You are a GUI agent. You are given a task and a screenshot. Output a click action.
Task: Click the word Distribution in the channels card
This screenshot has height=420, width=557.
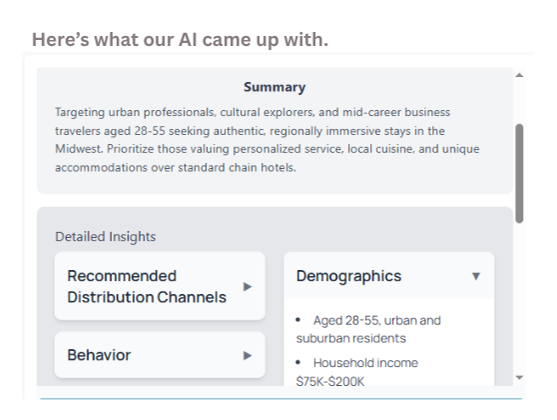(110, 297)
